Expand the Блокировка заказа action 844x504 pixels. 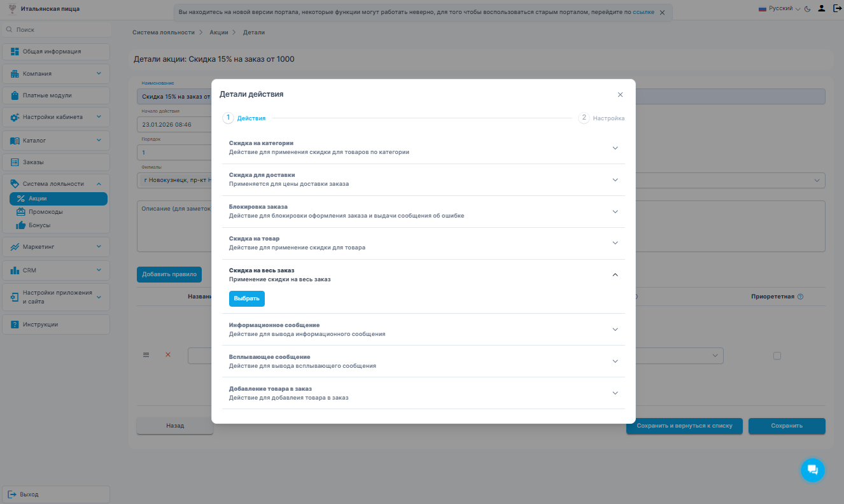(x=614, y=212)
